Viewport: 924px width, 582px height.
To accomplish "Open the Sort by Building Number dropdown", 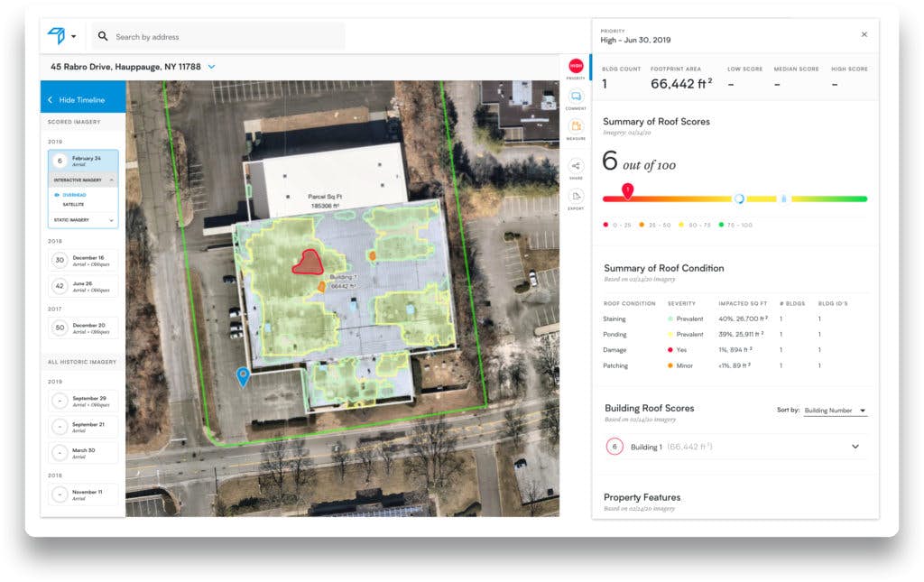I will click(x=835, y=411).
